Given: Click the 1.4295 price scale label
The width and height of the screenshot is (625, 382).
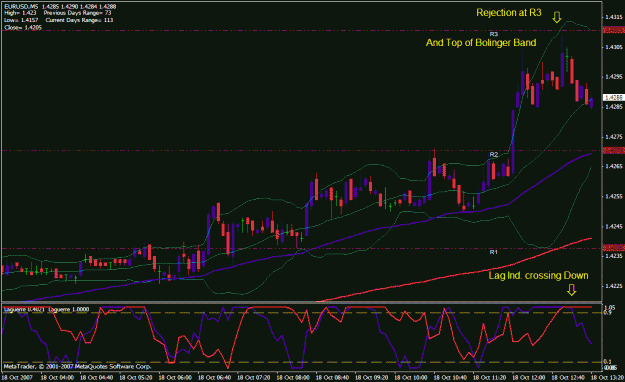Looking at the screenshot, I should pyautogui.click(x=614, y=77).
